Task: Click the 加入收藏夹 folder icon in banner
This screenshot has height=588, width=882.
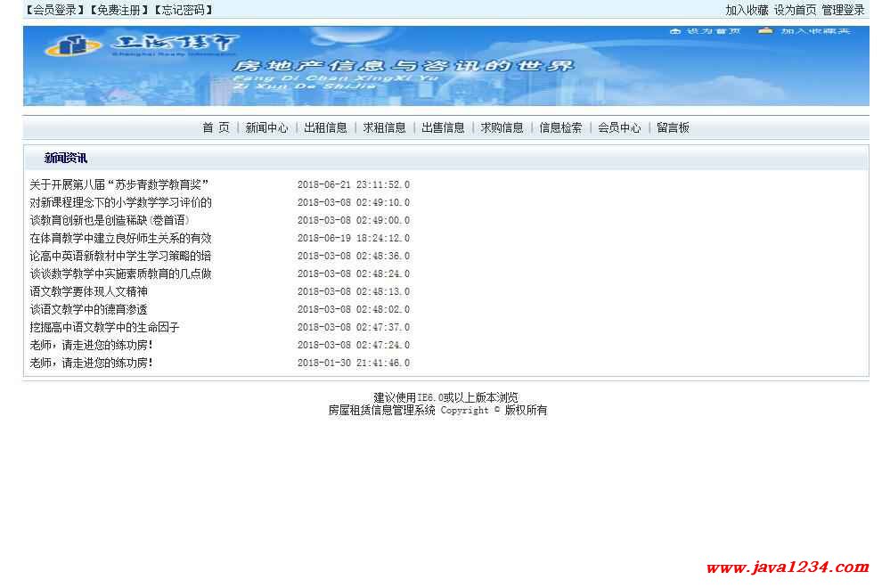Action: click(765, 31)
